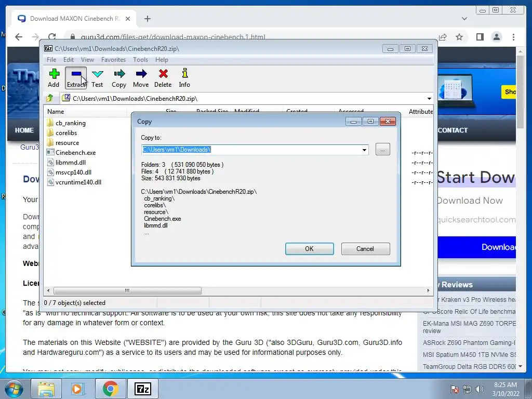Viewport: 532px width, 399px height.
Task: Open Chrome tab search chevron
Action: [464, 19]
